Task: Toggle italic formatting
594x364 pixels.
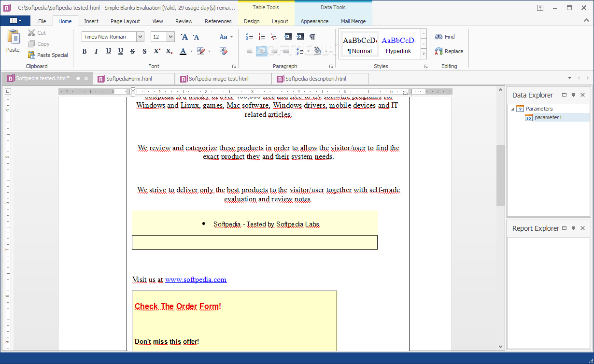Action: tap(97, 51)
